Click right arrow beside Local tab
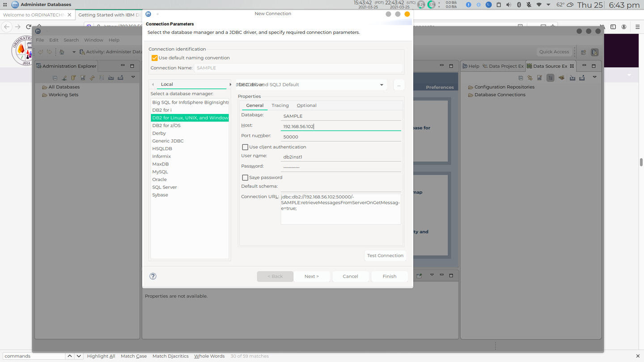The image size is (644, 362). pos(231,84)
